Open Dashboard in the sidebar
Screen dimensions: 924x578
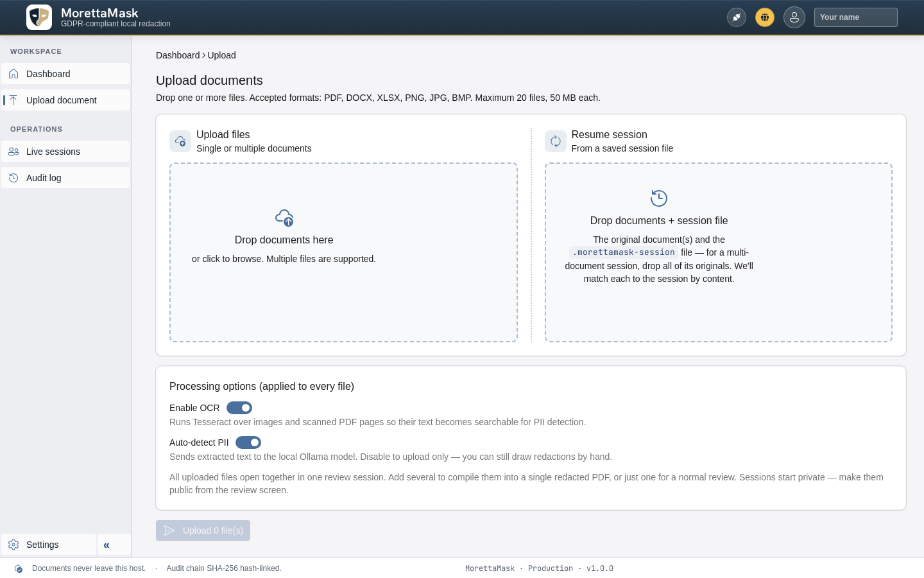pyautogui.click(x=65, y=74)
